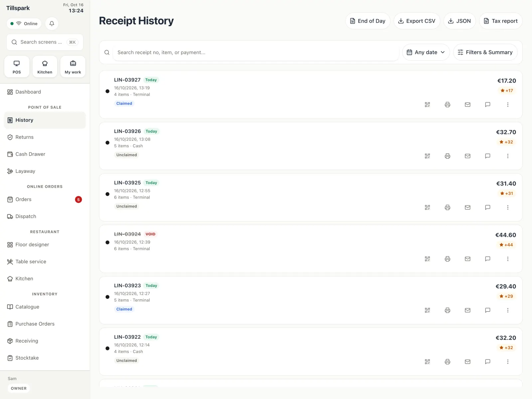Focus the receipt search field
The width and height of the screenshot is (532, 399).
coord(256,52)
